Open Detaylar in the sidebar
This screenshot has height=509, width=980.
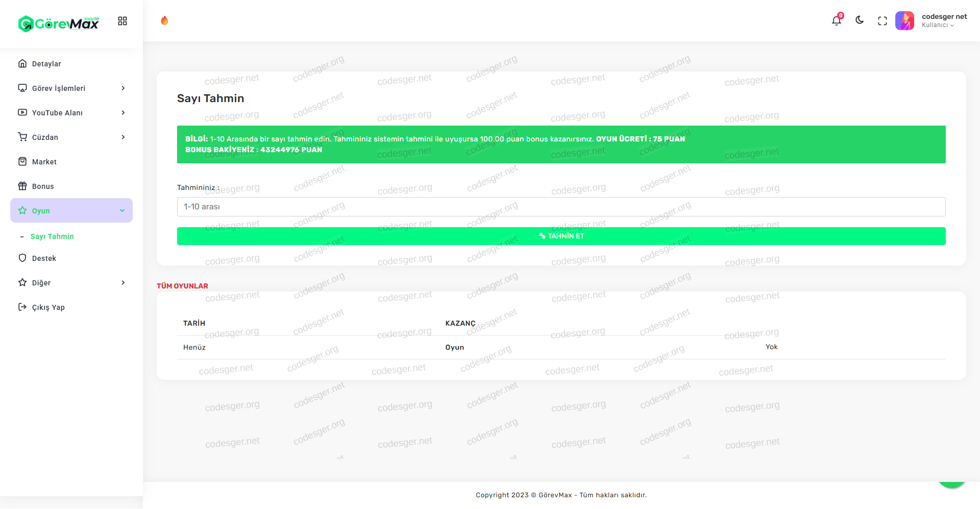46,64
